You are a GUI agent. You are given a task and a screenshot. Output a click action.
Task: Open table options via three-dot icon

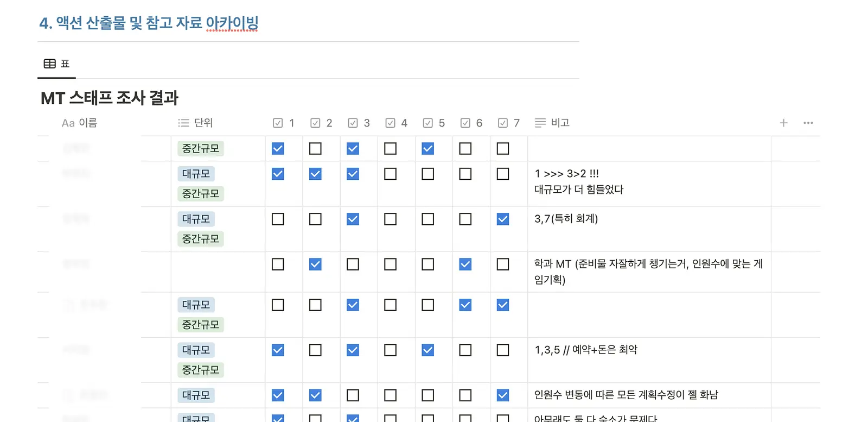[808, 123]
